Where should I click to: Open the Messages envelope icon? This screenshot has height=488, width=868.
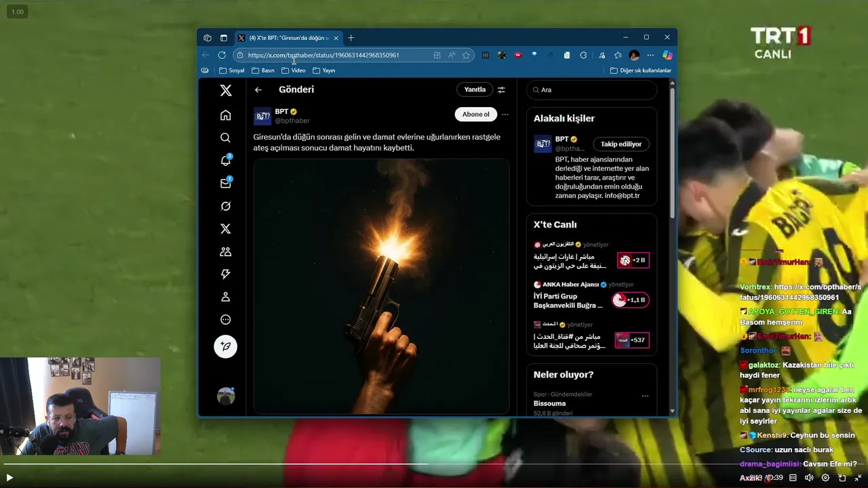click(226, 183)
